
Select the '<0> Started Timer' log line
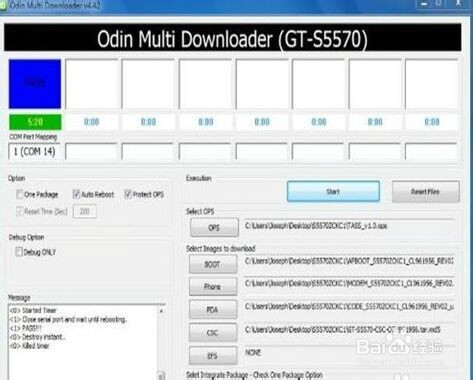click(x=33, y=310)
